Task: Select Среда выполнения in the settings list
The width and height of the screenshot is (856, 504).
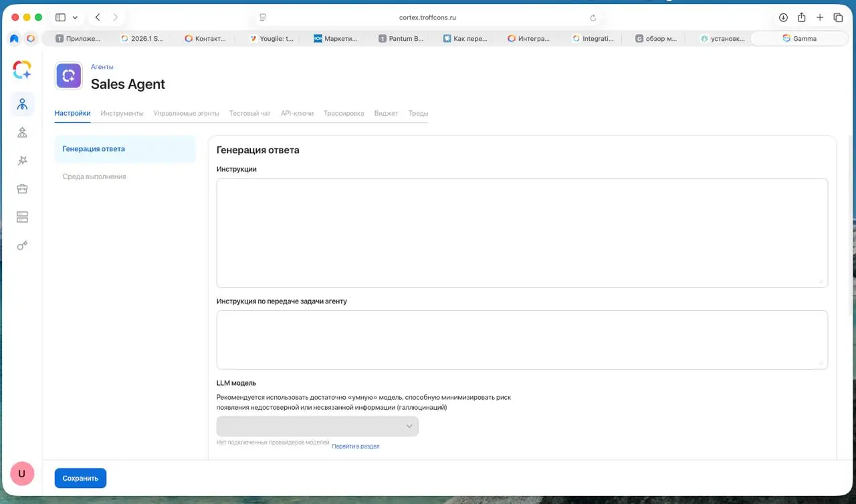Action: (94, 176)
